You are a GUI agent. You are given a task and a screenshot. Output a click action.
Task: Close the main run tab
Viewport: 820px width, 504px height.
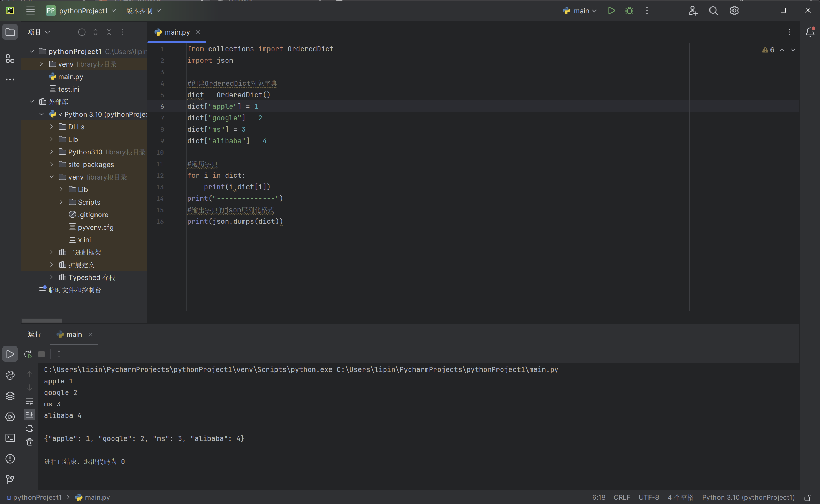[x=90, y=335]
